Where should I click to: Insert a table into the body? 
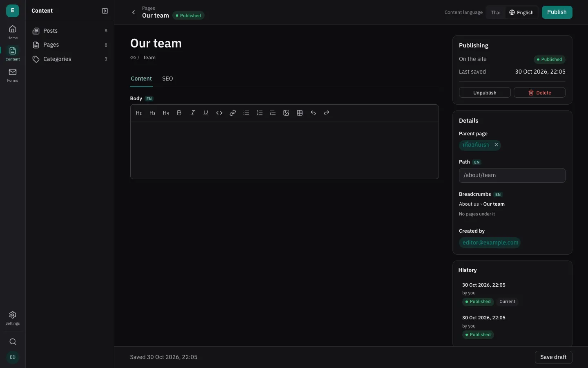pyautogui.click(x=300, y=113)
